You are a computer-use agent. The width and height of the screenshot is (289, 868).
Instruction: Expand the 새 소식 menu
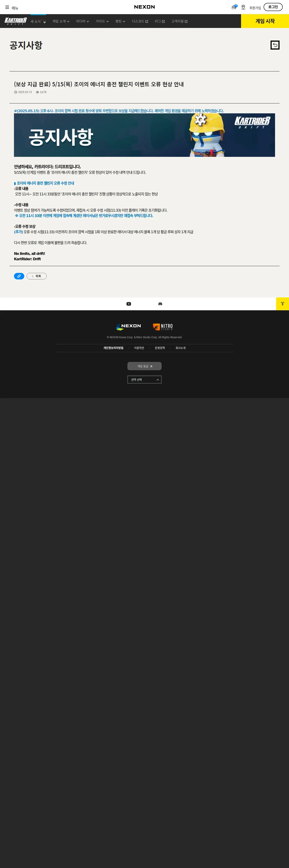[38, 22]
